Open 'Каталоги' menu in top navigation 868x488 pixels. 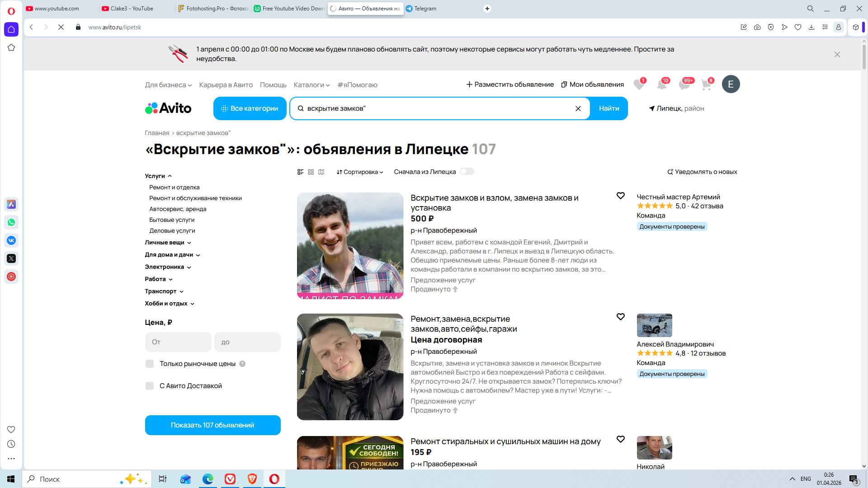point(311,85)
